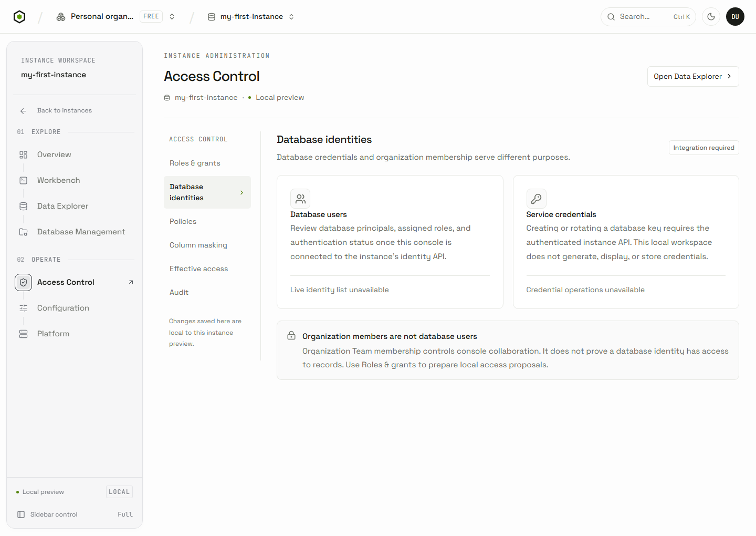Switch the sidebar control Full setting
The width and height of the screenshot is (756, 536).
pos(125,514)
